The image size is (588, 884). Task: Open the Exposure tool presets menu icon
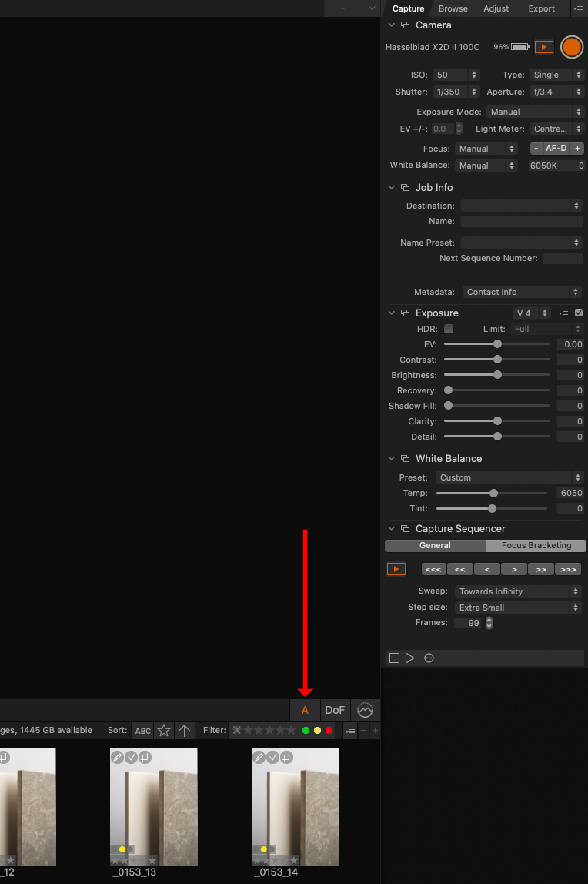pyautogui.click(x=563, y=313)
